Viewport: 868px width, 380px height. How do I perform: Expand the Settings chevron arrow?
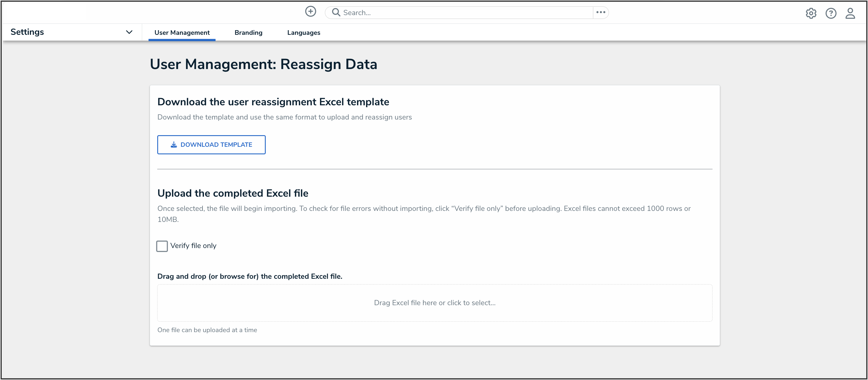129,32
